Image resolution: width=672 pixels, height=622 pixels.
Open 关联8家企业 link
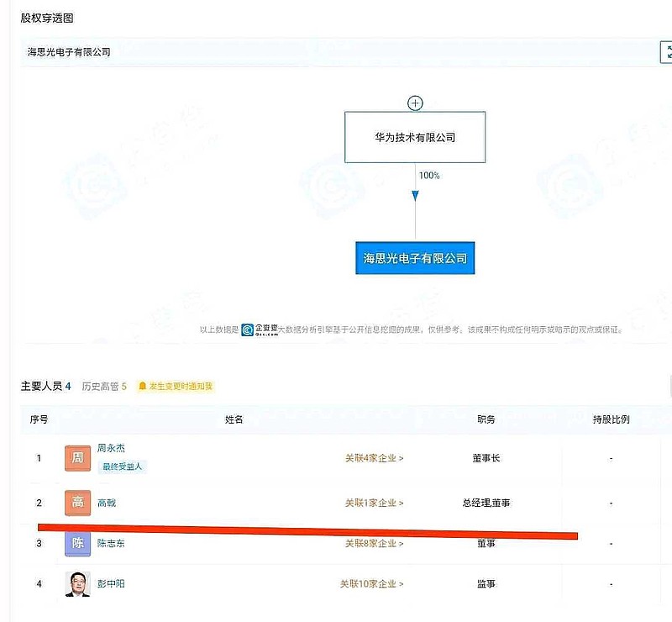click(x=374, y=544)
